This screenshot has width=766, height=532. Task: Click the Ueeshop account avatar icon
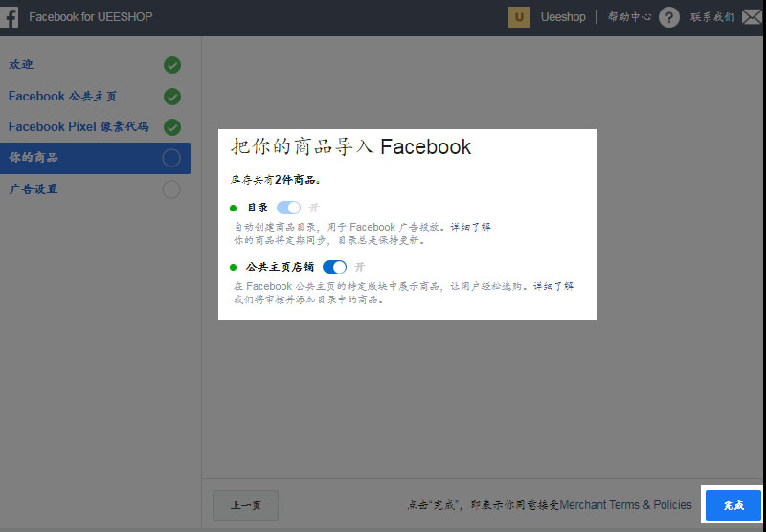(x=519, y=17)
